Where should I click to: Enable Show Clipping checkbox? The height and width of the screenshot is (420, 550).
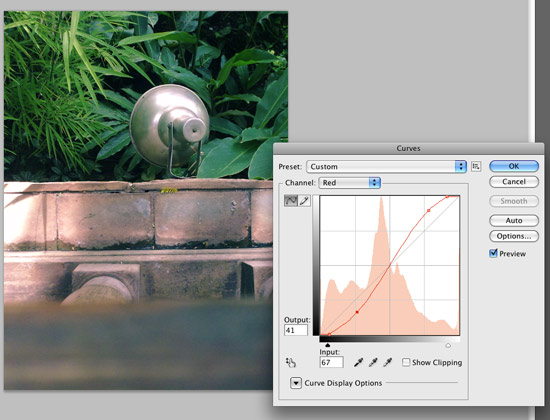coord(406,362)
